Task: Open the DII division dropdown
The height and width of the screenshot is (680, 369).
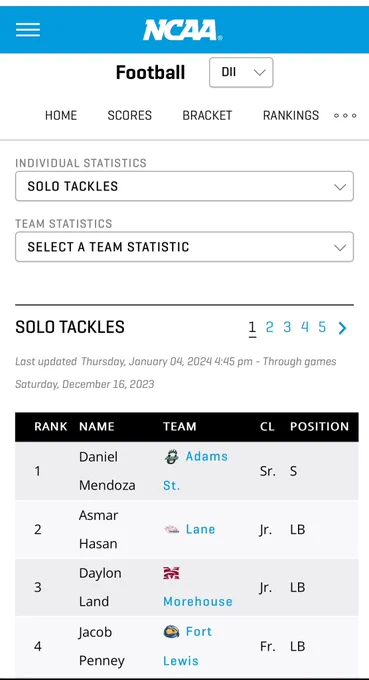Action: point(241,72)
